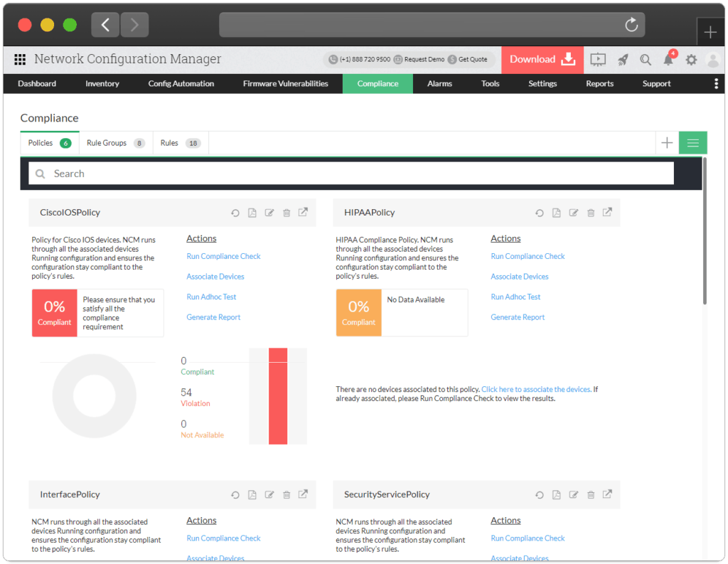Viewport: 728px width, 564px height.
Task: Open the presentation screen icon in header
Action: coord(598,60)
